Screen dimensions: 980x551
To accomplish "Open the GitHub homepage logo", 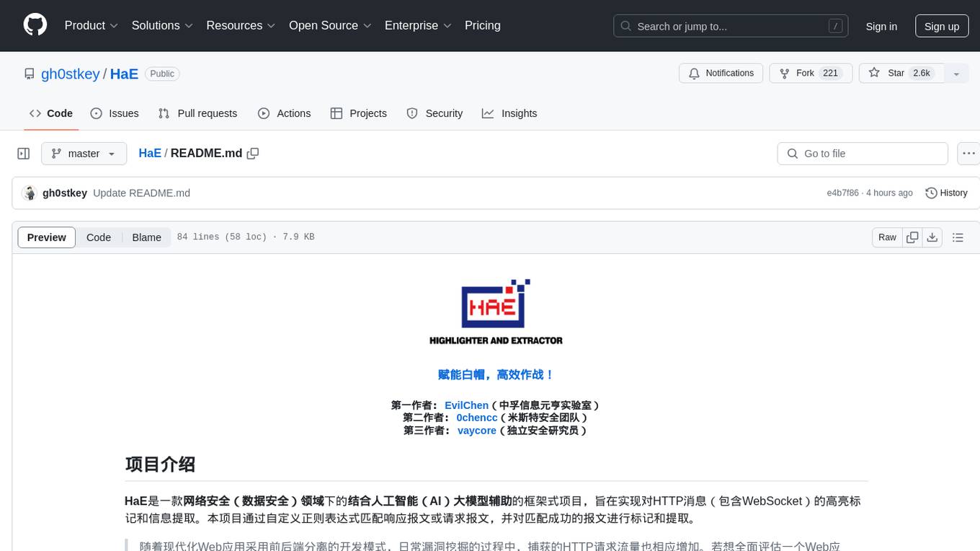I will coord(35,25).
